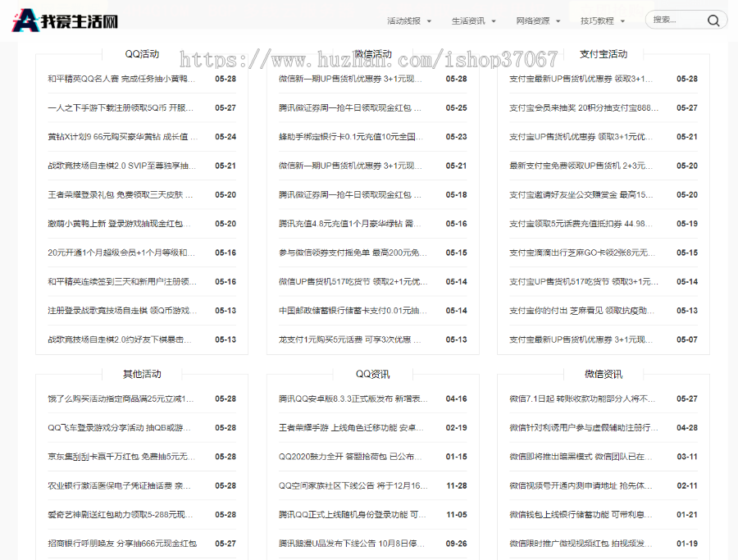This screenshot has width=738, height=560.
Task: Open the 支付宝活动 section heading
Action: (x=604, y=54)
